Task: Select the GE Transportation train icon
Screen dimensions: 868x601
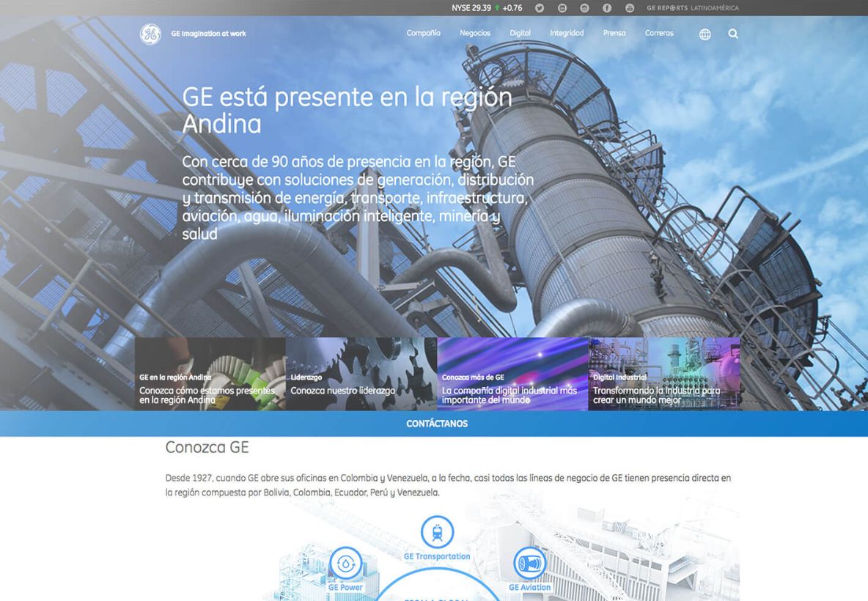Action: tap(437, 532)
